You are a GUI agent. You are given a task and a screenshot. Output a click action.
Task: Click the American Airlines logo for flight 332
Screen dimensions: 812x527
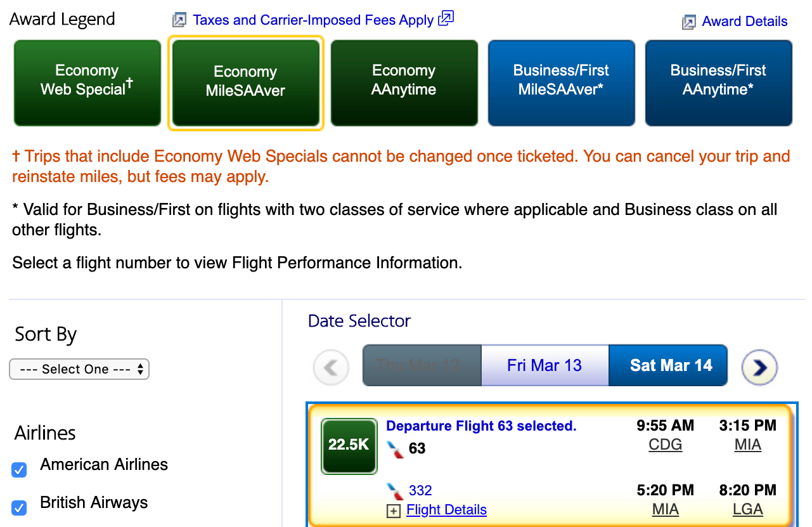tap(396, 491)
